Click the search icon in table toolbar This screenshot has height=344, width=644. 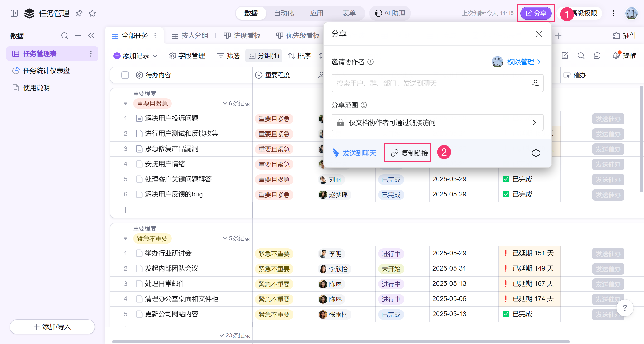(581, 55)
